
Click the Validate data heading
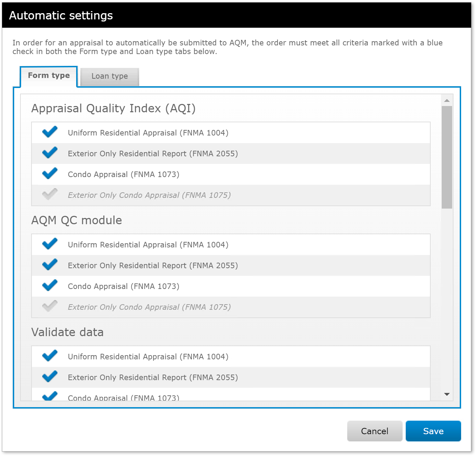(68, 332)
